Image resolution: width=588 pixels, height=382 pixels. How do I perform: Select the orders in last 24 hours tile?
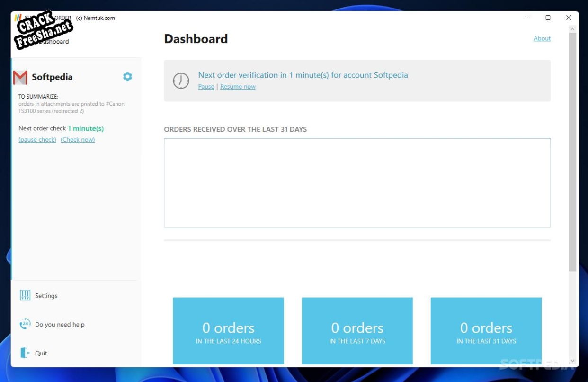[x=228, y=331]
